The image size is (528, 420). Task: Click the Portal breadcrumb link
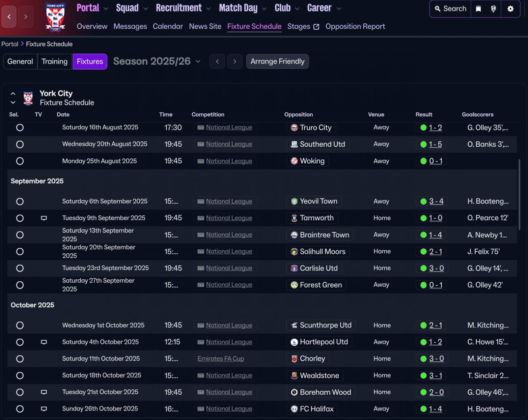tap(10, 44)
